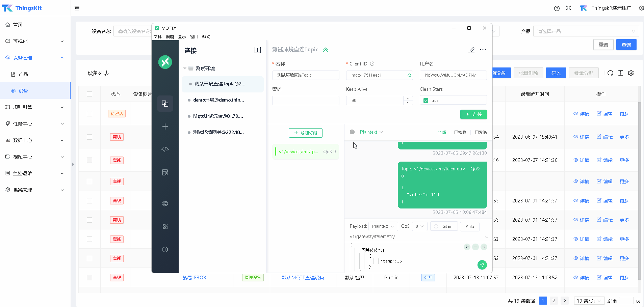644x307 pixels.
Task: Check the select-all checkbox in table header
Action: (89, 94)
